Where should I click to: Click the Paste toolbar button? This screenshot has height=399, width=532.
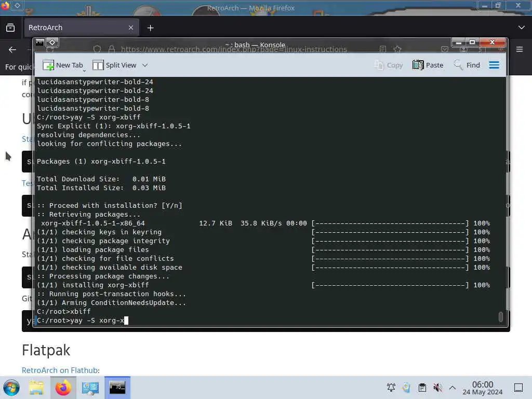[x=428, y=65]
